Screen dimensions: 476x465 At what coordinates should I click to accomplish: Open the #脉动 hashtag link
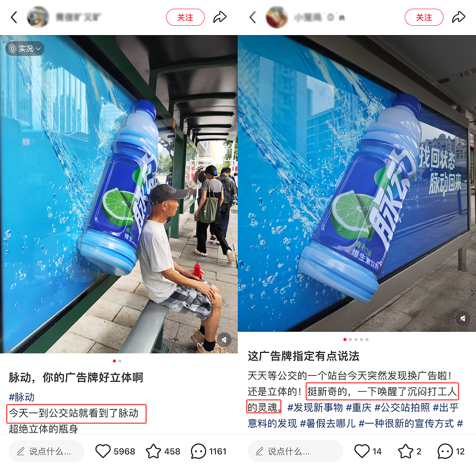click(x=22, y=397)
